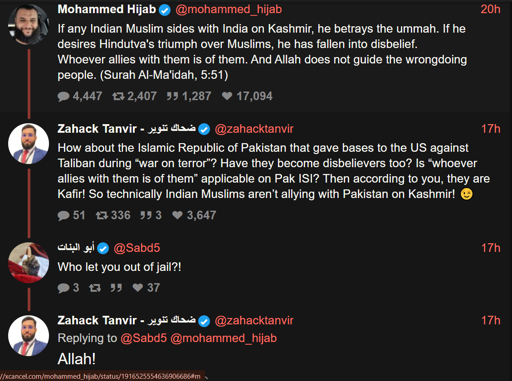Click the 20h timestamp on the first tweet
The image size is (512, 381).
pyautogui.click(x=490, y=9)
